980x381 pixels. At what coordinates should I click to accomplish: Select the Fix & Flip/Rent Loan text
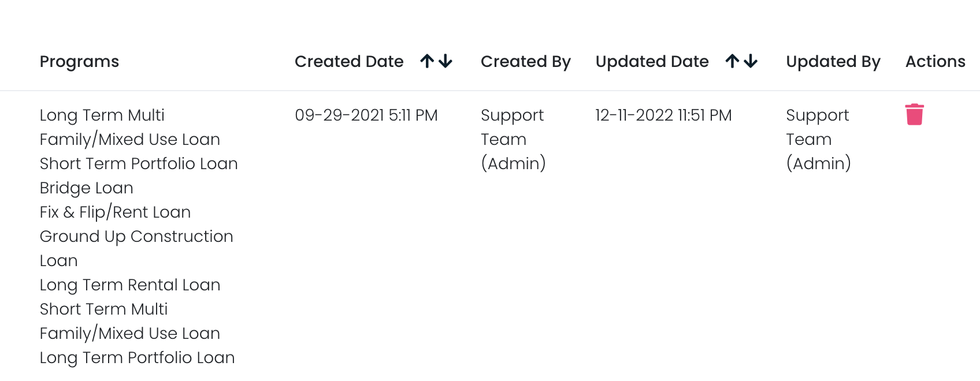(x=115, y=212)
